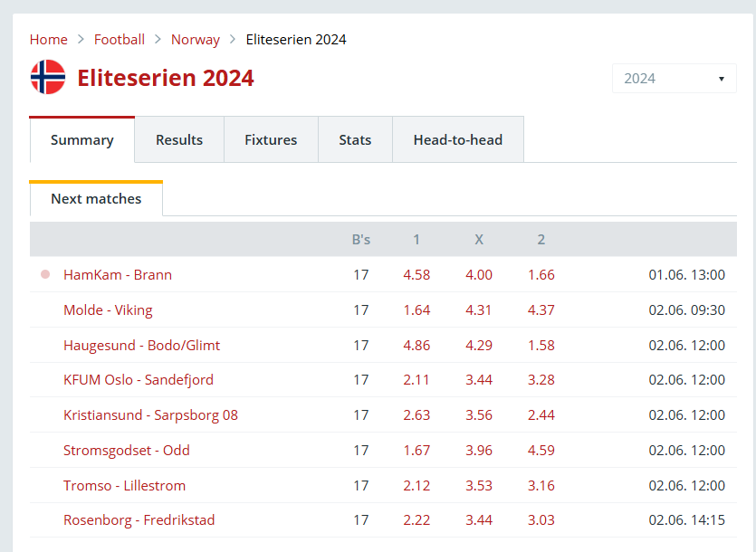Click the Norway flag icon
The image size is (756, 552).
pos(48,77)
